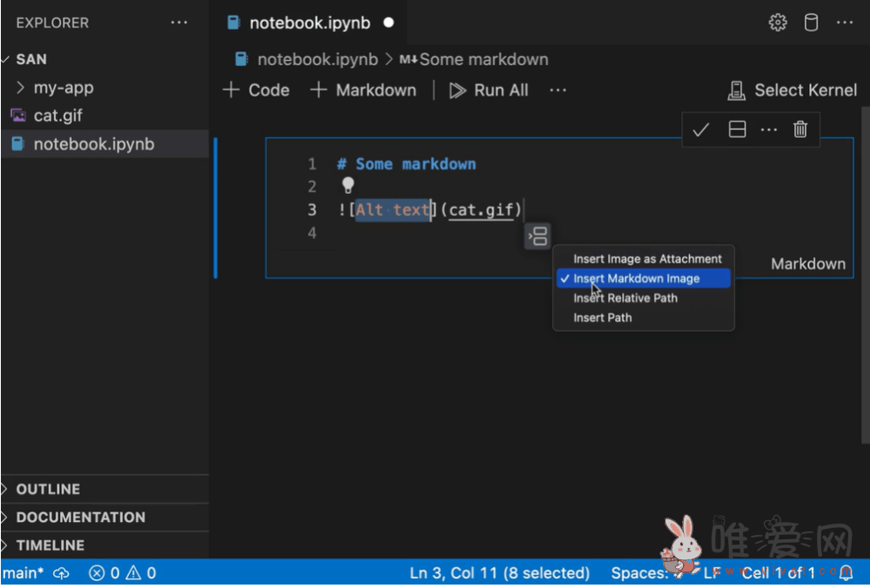Split the cell using the split icon
The height and width of the screenshot is (588, 870).
pyautogui.click(x=737, y=130)
